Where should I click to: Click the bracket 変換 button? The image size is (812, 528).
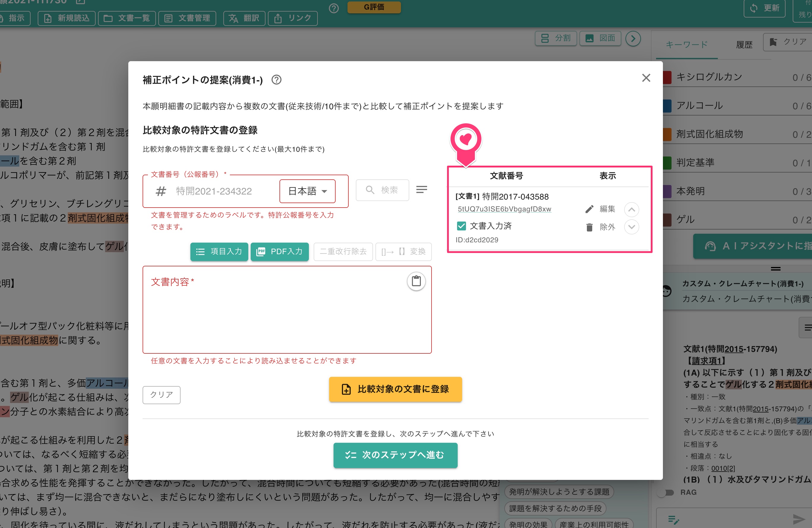403,252
